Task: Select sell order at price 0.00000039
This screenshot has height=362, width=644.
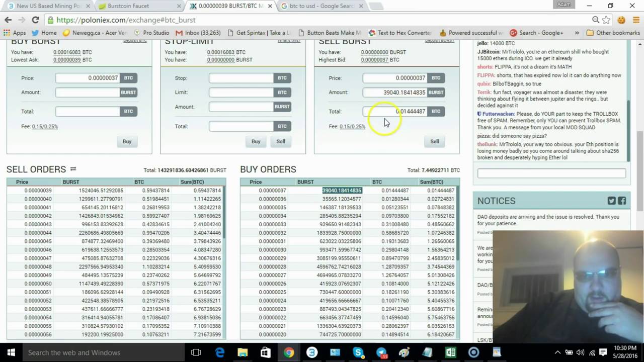Action: 115,191
